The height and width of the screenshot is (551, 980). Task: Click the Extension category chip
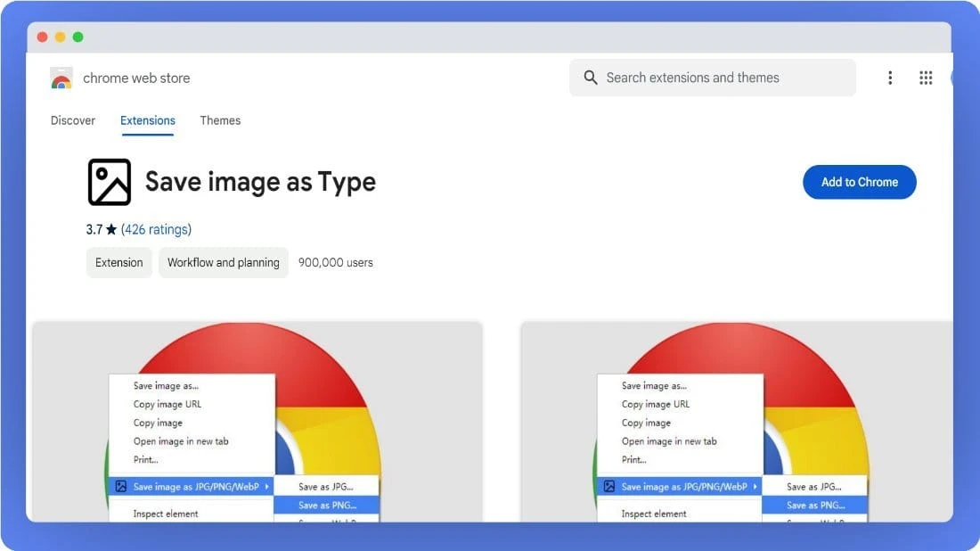(118, 263)
